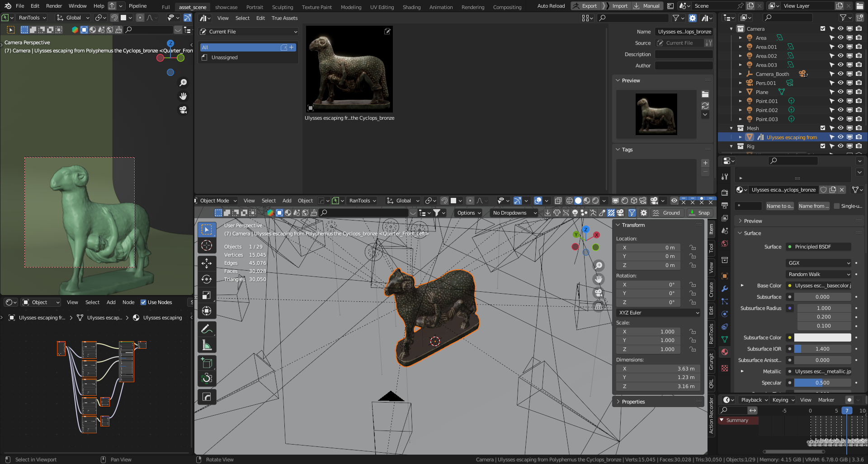
Task: Expand the Area.003 tree item in outliner
Action: (740, 65)
